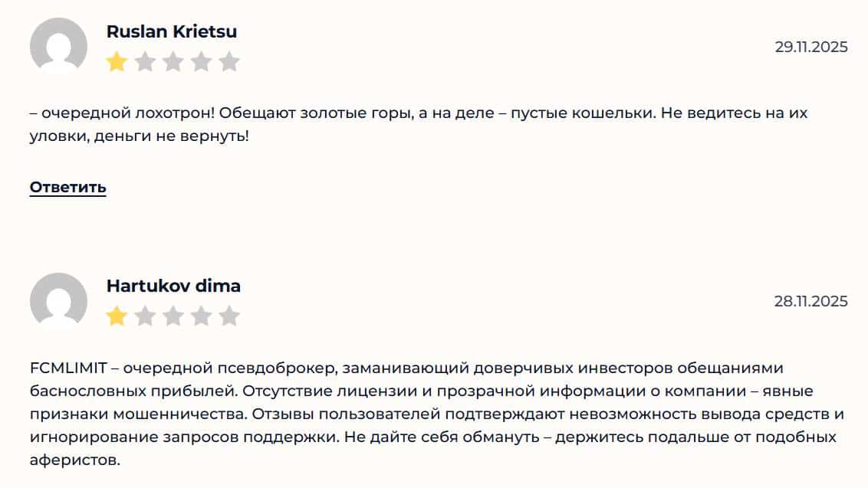
Task: Open the reply form via Ответить link
Action: tap(67, 186)
